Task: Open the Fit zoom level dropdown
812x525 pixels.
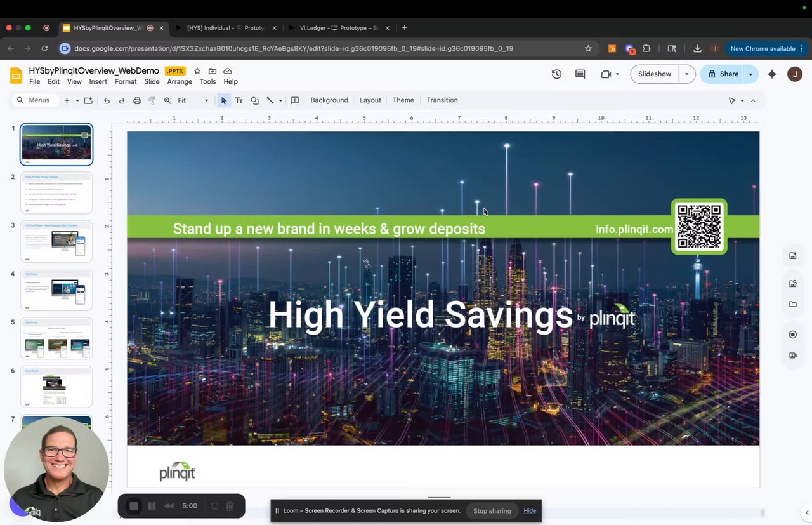Action: pos(193,100)
